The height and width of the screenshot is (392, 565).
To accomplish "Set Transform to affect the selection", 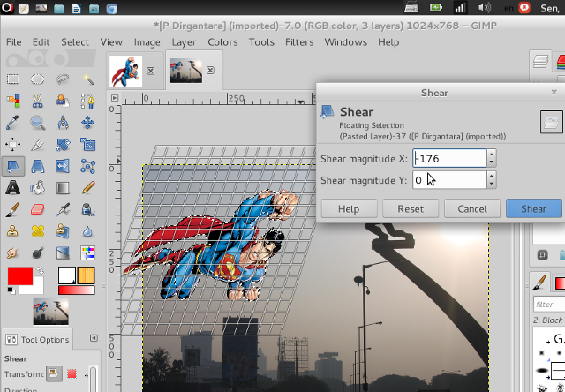I will 72,373.
